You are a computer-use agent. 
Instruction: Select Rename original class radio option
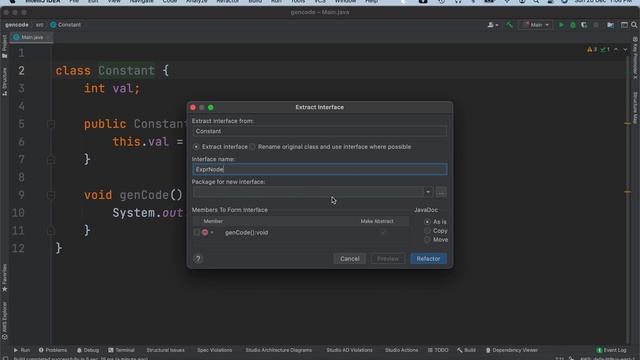(253, 147)
